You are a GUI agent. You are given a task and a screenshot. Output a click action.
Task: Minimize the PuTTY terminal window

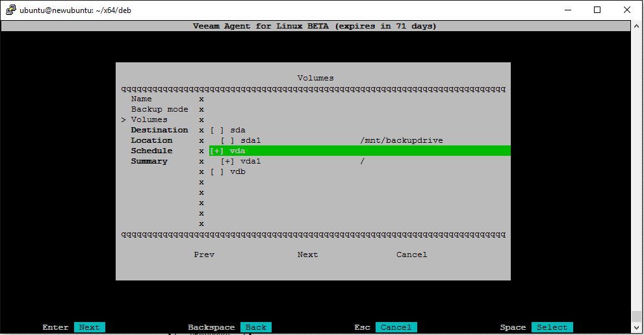point(568,10)
